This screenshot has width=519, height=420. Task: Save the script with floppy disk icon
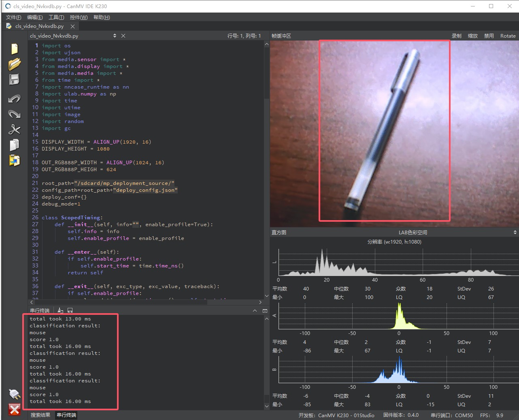[x=15, y=80]
